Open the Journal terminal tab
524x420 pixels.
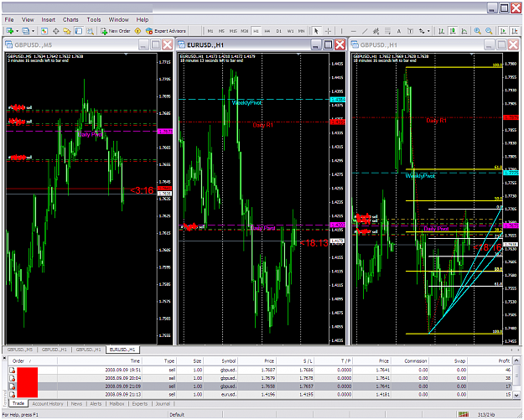(x=163, y=404)
